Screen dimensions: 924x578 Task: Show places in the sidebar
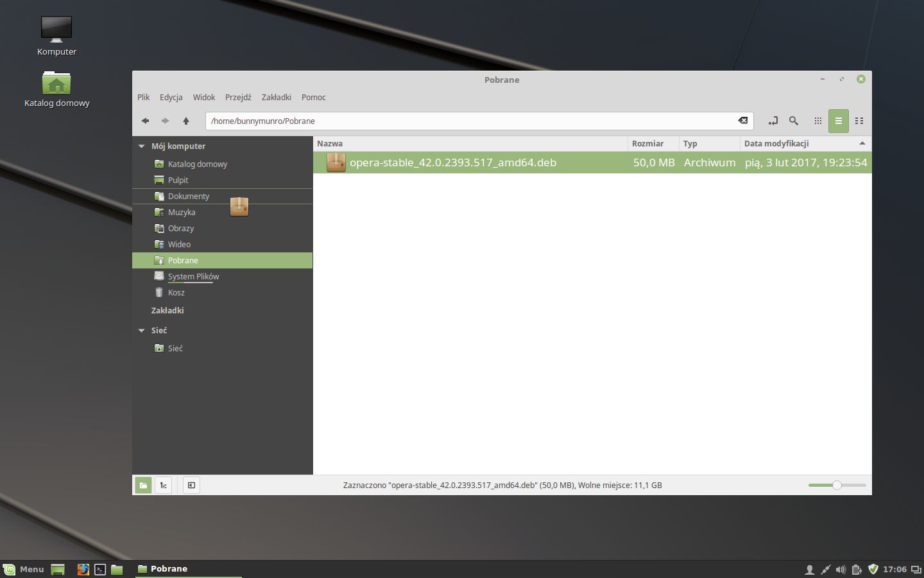[x=143, y=486]
